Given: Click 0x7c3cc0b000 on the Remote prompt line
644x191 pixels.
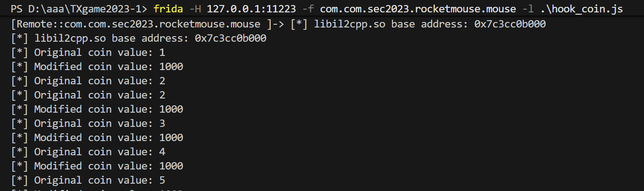Looking at the screenshot, I should point(510,24).
